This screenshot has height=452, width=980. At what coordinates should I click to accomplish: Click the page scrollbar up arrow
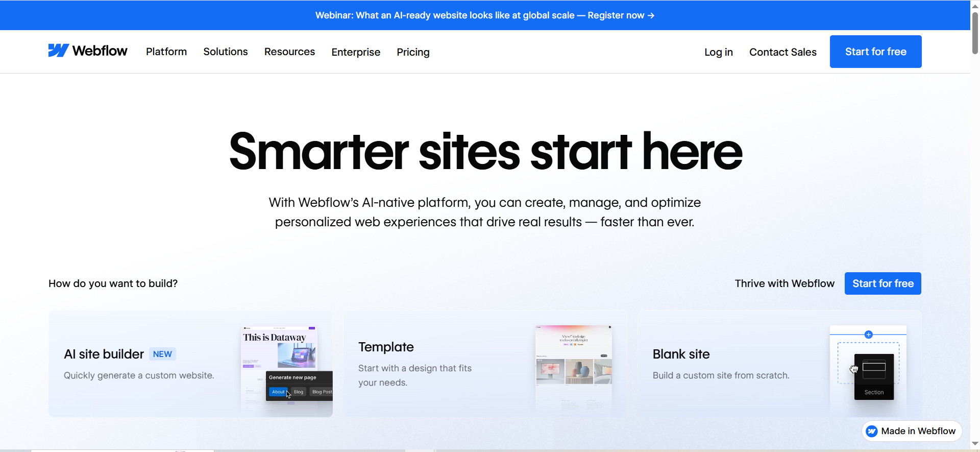[x=975, y=6]
